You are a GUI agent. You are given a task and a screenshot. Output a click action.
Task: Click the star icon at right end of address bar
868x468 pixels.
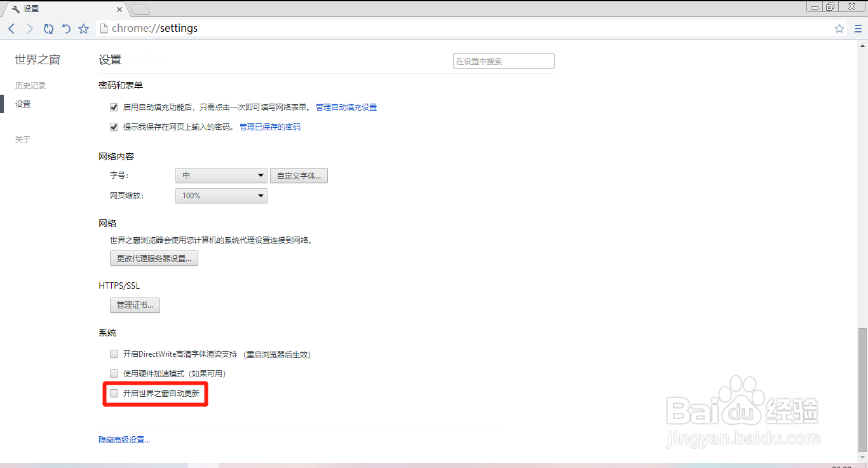pos(839,29)
